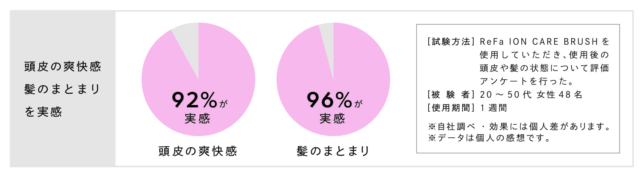This screenshot has width=644, height=177.
Task: Click the [使用期間] label
Action: point(451,108)
